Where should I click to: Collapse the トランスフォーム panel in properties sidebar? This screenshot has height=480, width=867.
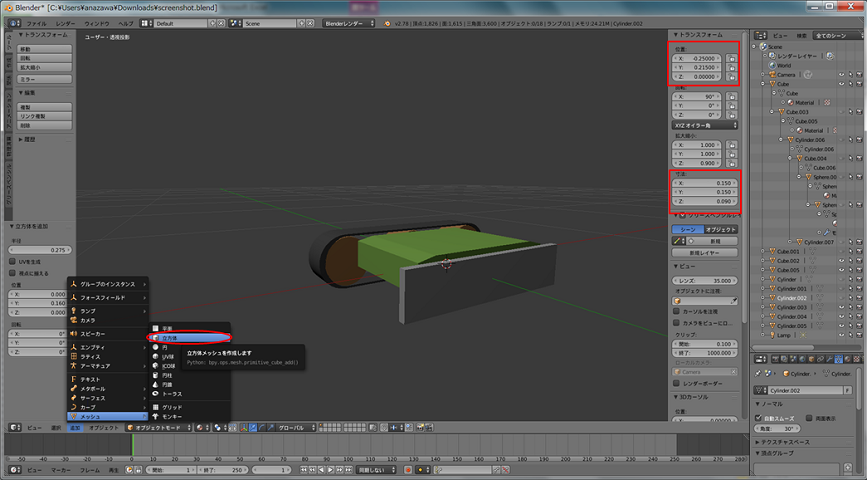coord(699,34)
